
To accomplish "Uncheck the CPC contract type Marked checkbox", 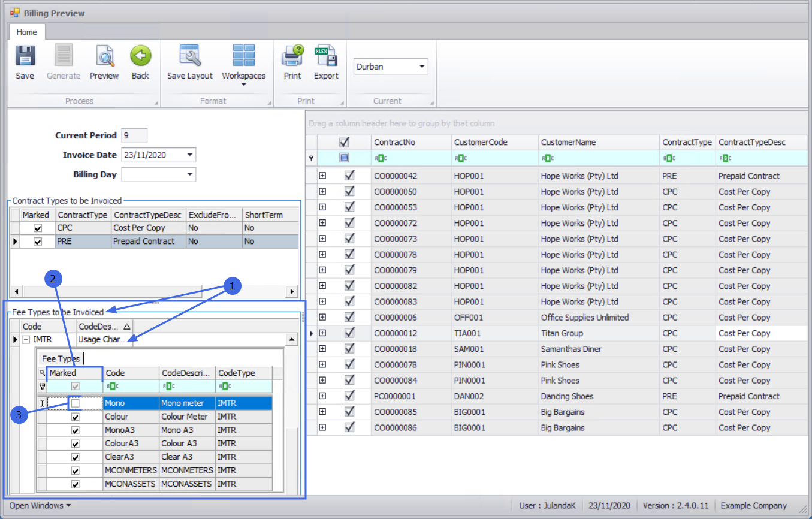I will tap(38, 228).
